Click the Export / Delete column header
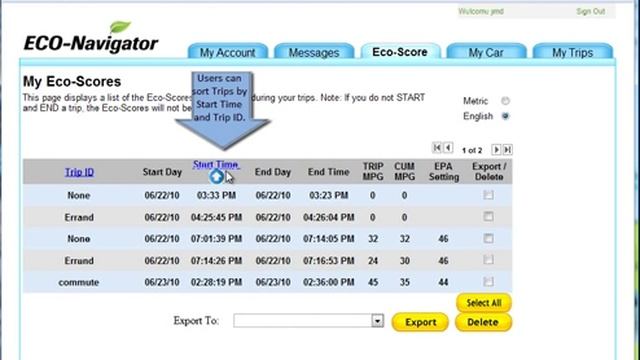 click(x=489, y=171)
